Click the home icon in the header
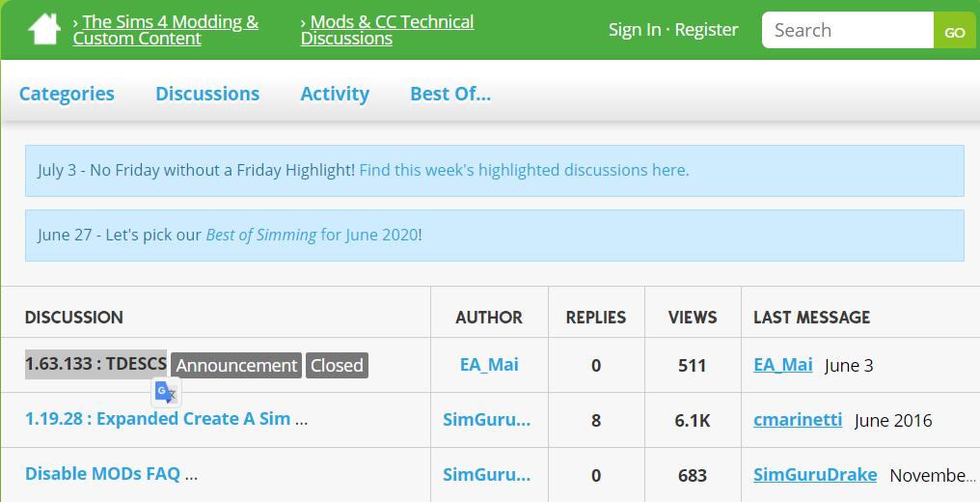The image size is (980, 502). point(44,30)
